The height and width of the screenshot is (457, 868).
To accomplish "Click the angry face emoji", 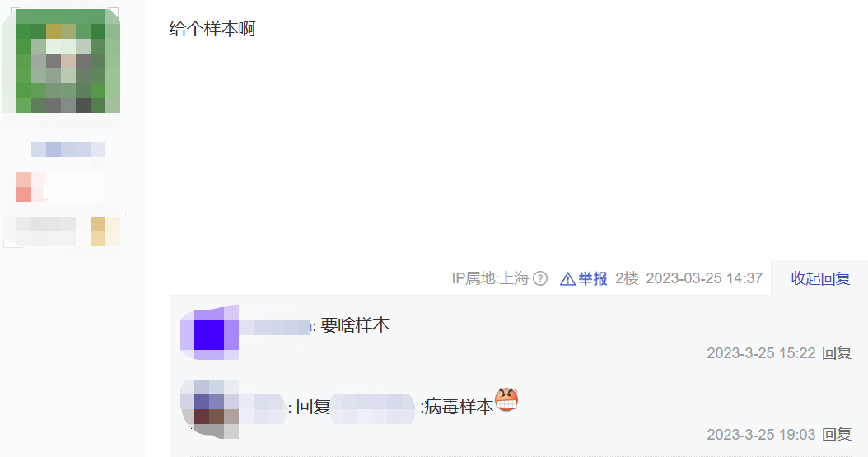I will point(506,399).
